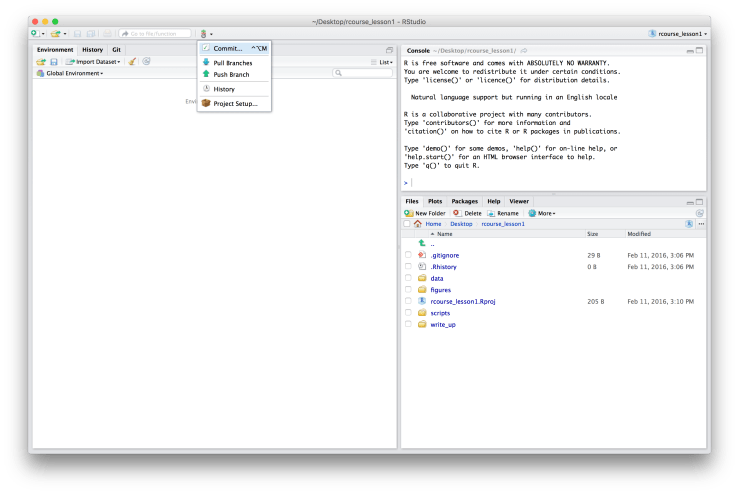Click the Save disk icon in the main toolbar

coord(78,33)
